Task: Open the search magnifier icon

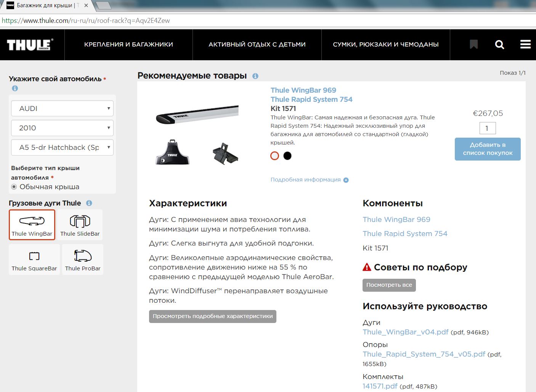Action: (x=499, y=45)
